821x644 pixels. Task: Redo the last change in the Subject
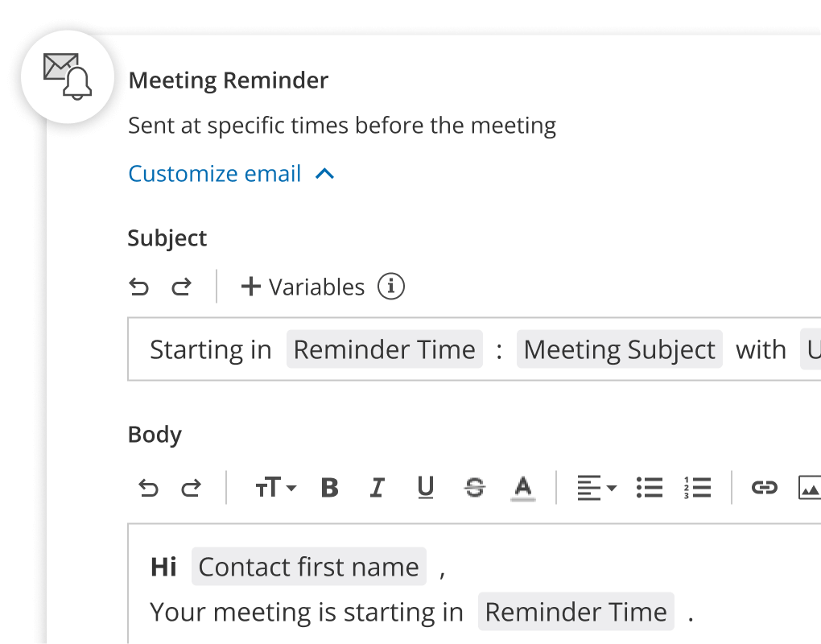[x=183, y=287]
